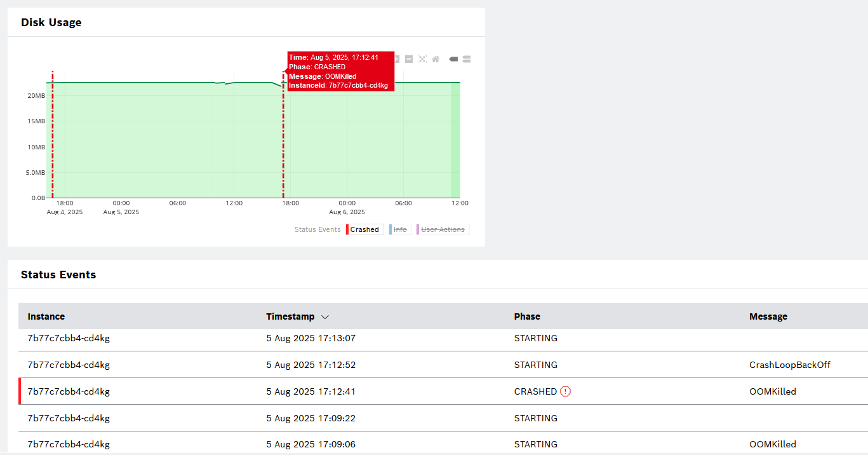
Task: Click the zoom out chart icon
Action: click(x=409, y=59)
